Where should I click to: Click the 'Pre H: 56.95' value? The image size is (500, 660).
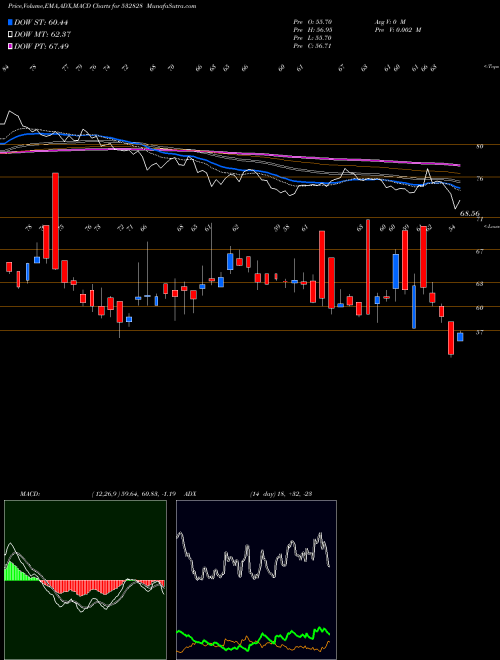coord(313,30)
